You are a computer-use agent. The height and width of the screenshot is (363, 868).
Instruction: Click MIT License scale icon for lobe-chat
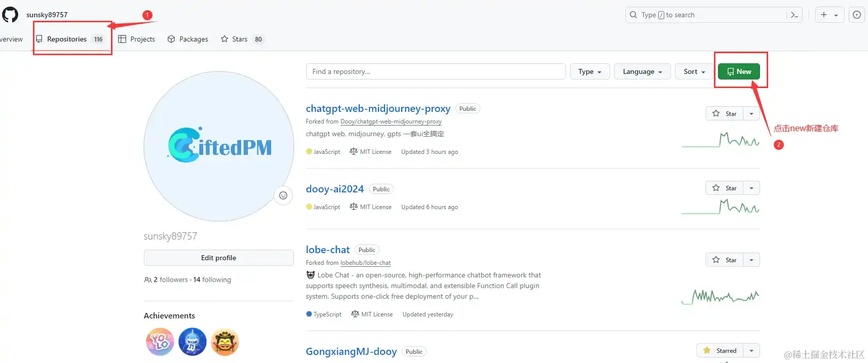(355, 314)
